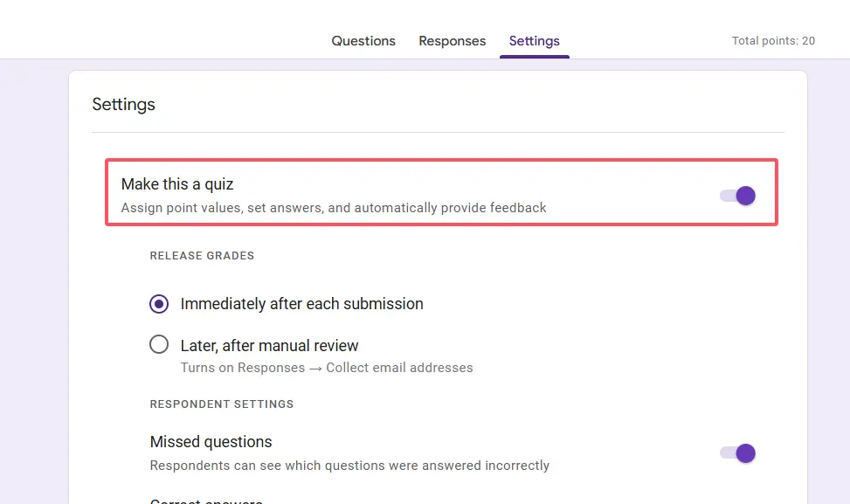
Task: Switch to the Questions tab
Action: click(x=363, y=41)
